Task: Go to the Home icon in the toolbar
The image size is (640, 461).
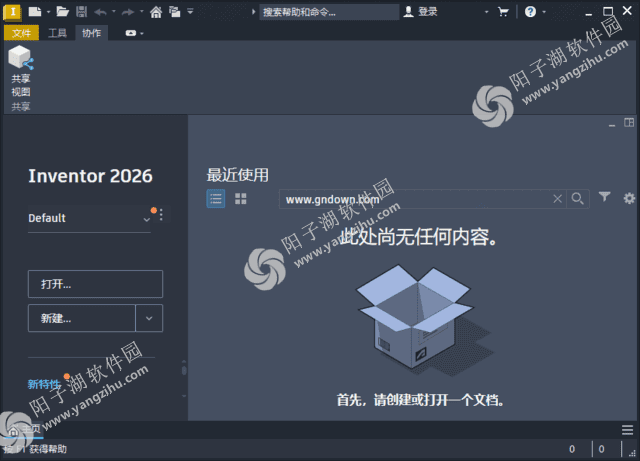Action: (156, 12)
